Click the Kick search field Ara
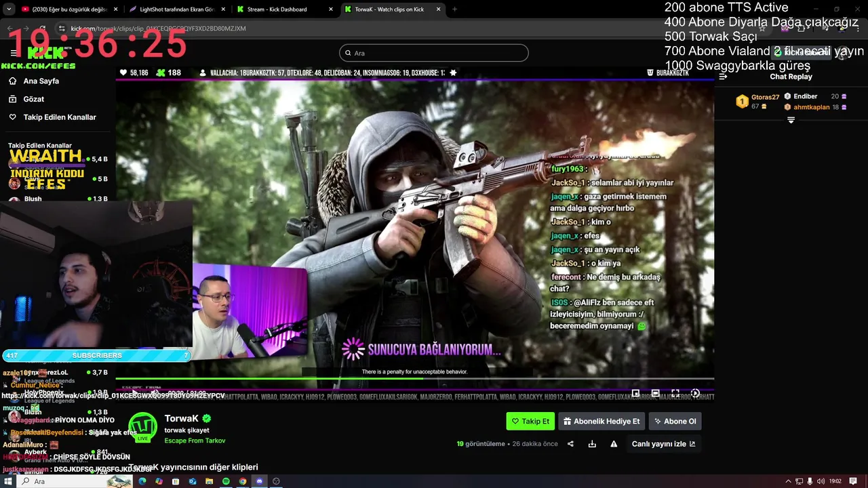Viewport: 868px width, 488px height. point(434,53)
